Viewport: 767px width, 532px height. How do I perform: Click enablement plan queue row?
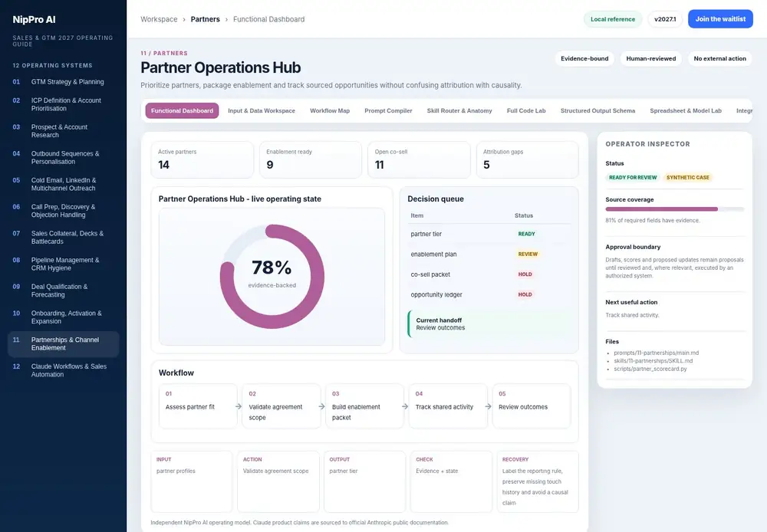[x=489, y=255]
